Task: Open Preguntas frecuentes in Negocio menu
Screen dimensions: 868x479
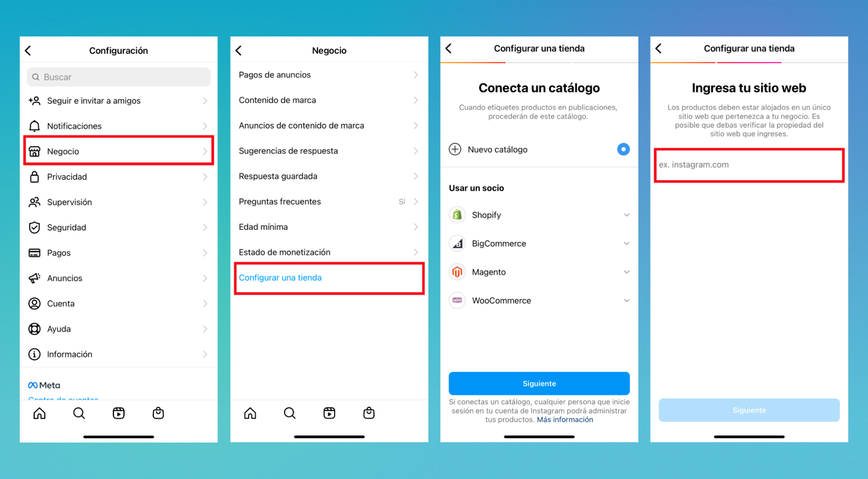Action: pyautogui.click(x=329, y=202)
